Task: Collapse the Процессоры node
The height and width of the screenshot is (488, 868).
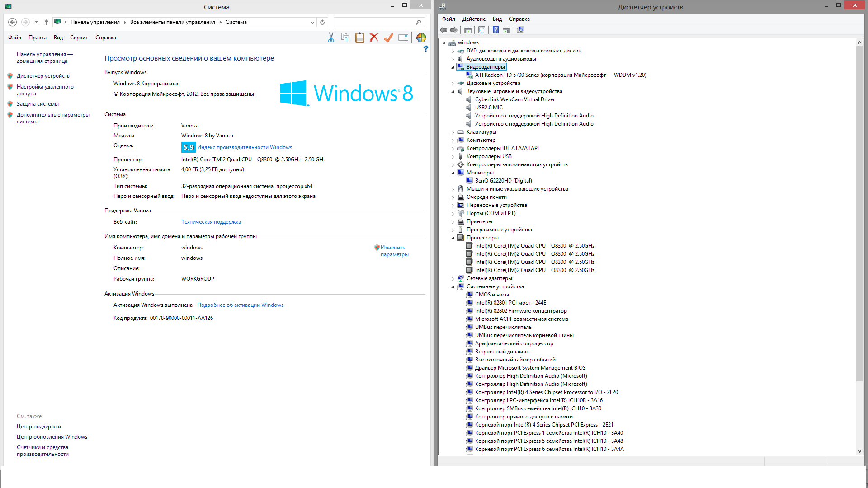Action: click(453, 238)
